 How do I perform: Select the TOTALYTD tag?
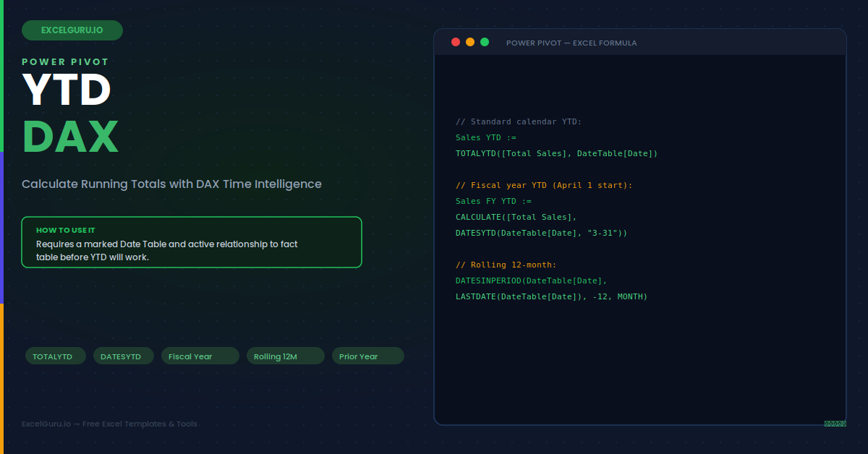pos(56,356)
